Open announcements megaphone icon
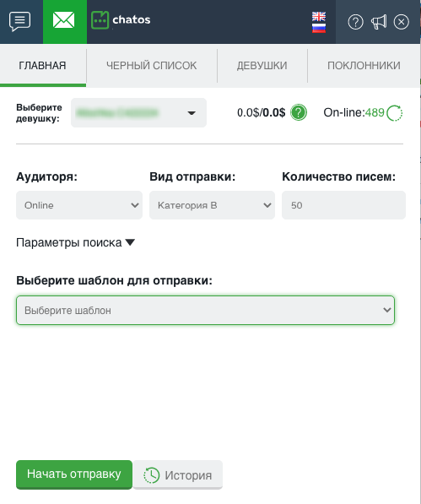Viewport: 421px width, 504px height. click(379, 22)
